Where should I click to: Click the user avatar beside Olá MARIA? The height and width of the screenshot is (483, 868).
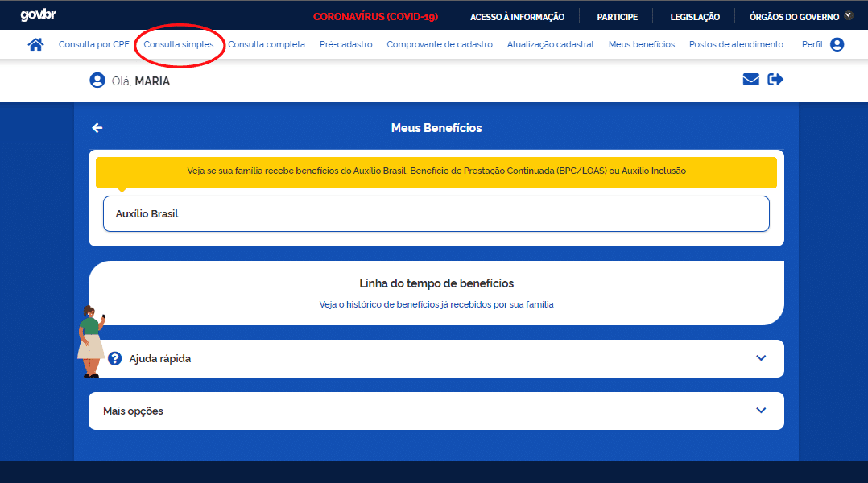coord(97,80)
